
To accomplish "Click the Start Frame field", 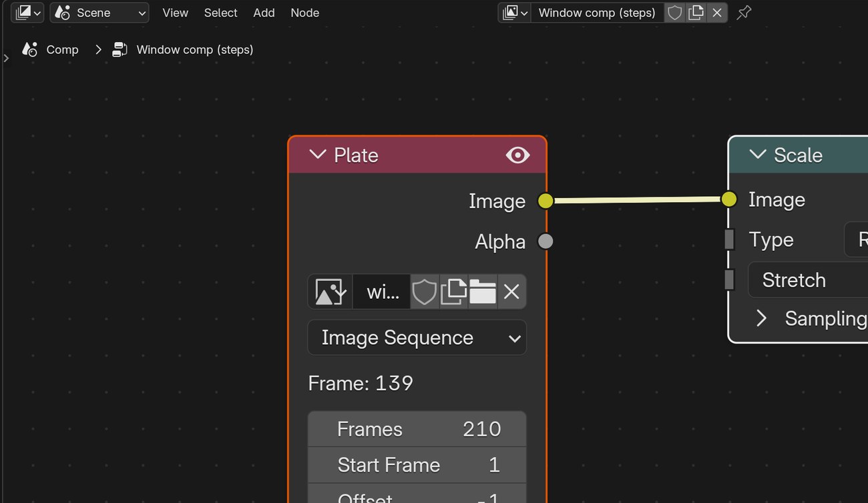I will [417, 465].
